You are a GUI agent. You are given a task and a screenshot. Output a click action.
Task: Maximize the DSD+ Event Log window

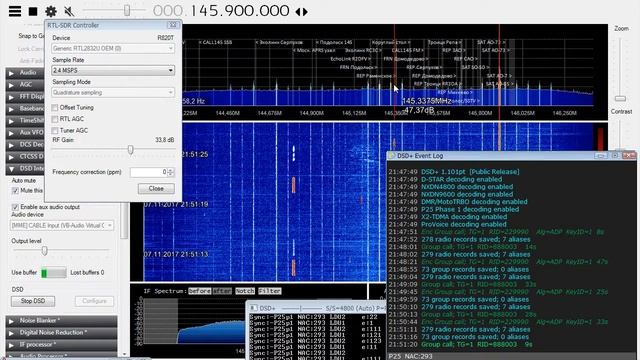click(614, 156)
